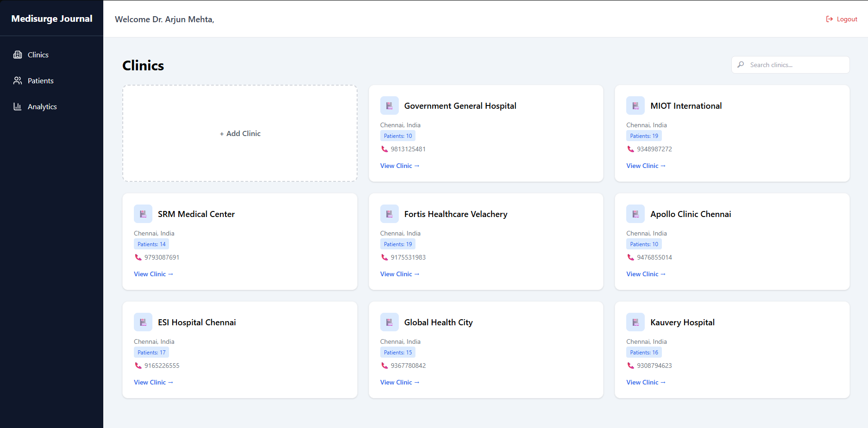Click phone icon beside 9348987272

(630, 149)
